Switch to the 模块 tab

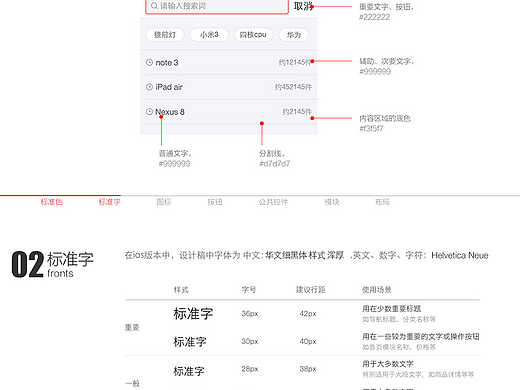(332, 202)
